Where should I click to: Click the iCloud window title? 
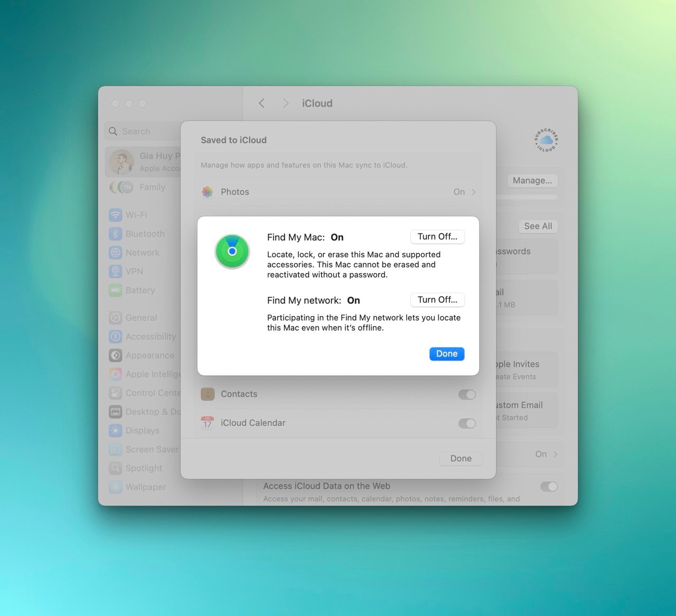pos(317,104)
